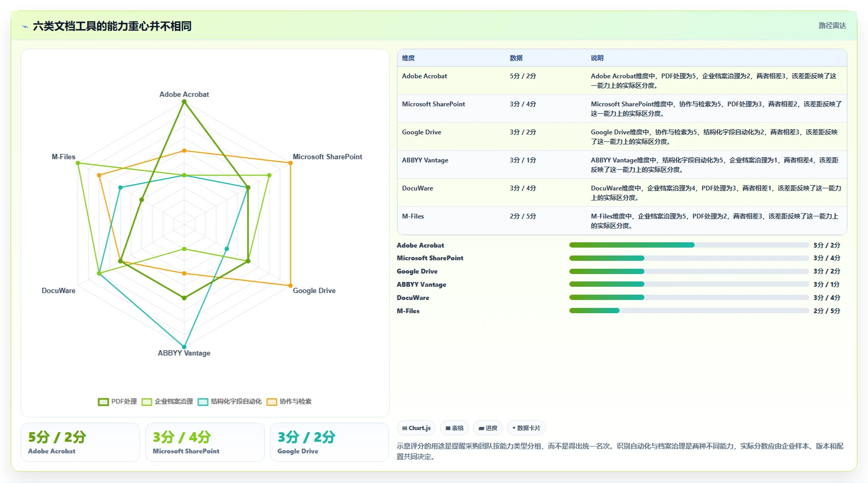Toggle the 结构化字段自动化 legend entry
Viewport: 868px width, 483px height.
[229, 402]
